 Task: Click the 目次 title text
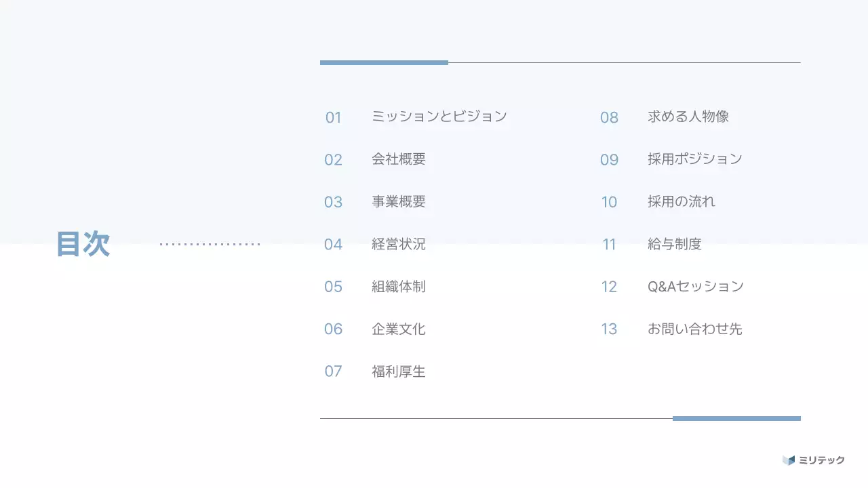pos(84,245)
